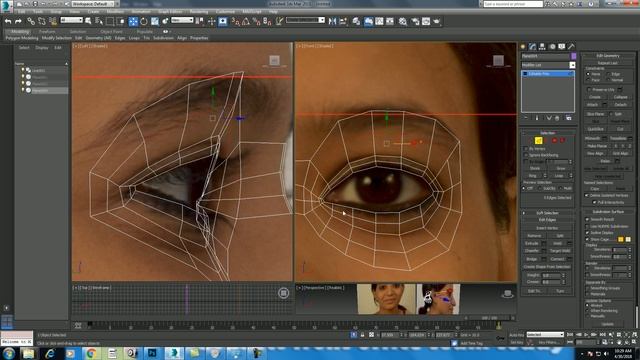
Task: Click the Configure Modifier Sets icon
Action: point(569,118)
